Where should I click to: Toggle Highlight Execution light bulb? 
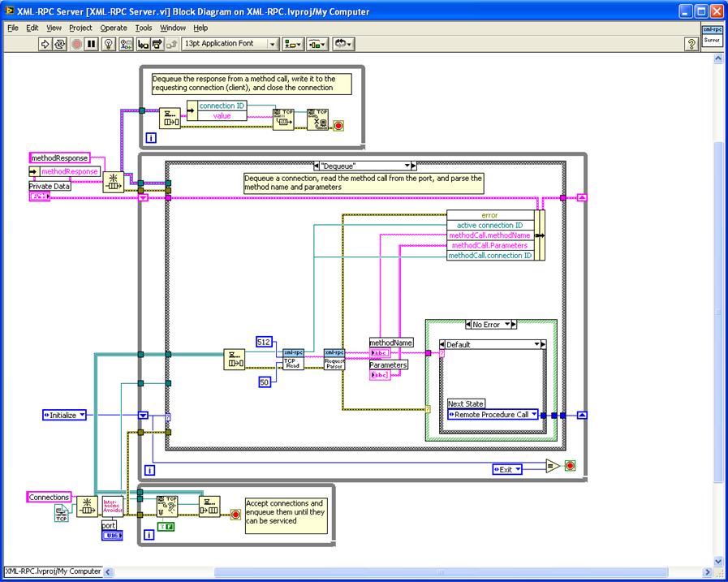[x=109, y=44]
